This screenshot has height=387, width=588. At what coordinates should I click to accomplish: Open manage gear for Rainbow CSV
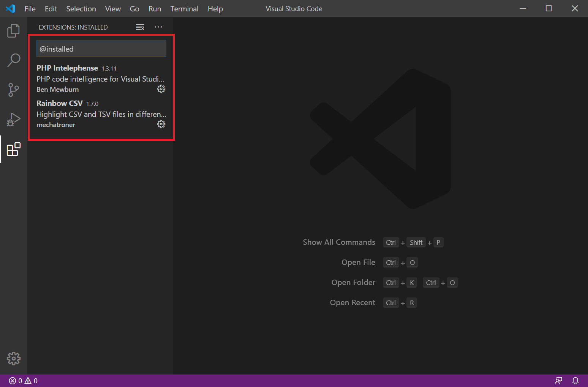tap(161, 124)
